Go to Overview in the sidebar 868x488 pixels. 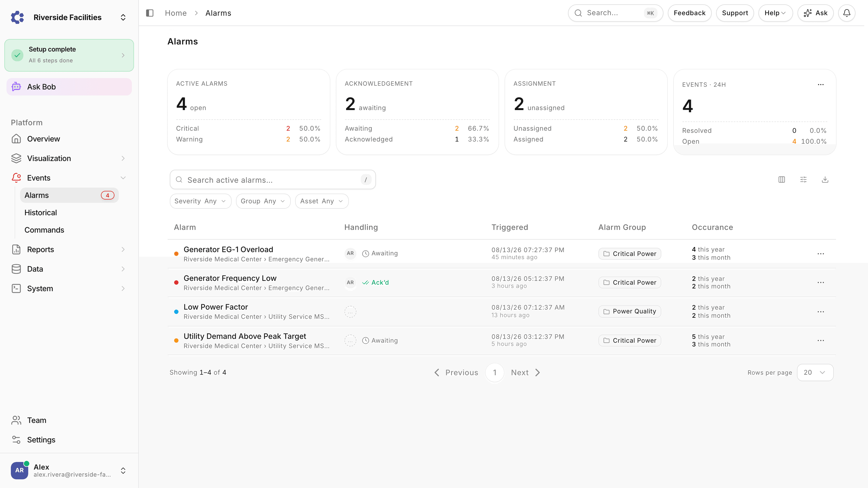pyautogui.click(x=69, y=139)
